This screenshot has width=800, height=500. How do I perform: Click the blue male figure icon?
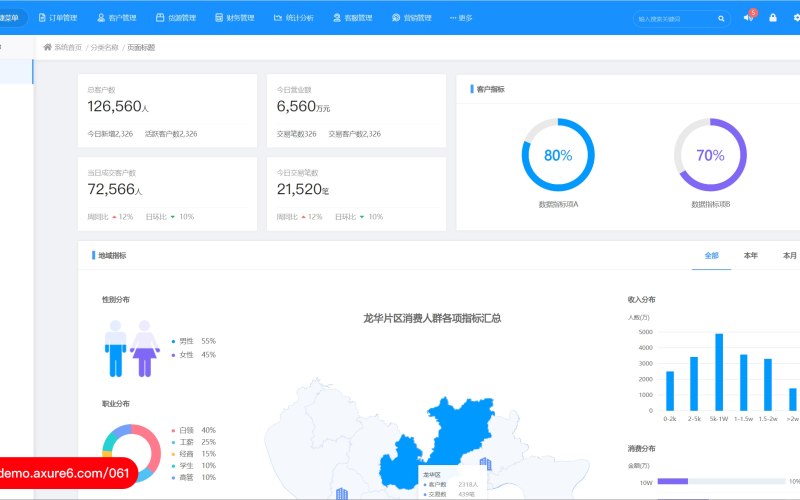(115, 349)
